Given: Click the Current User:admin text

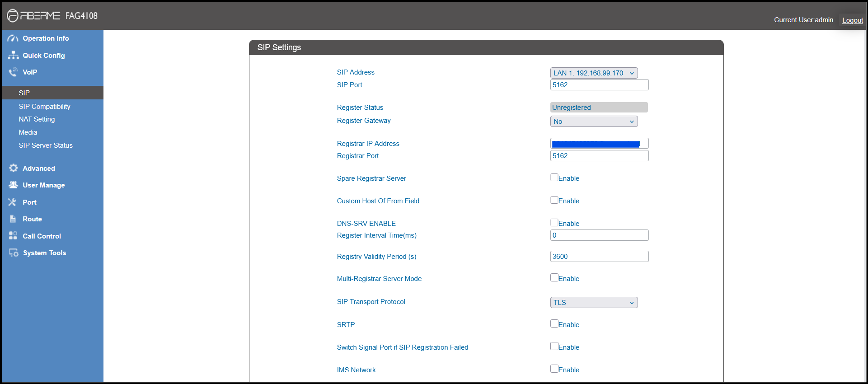Looking at the screenshot, I should coord(803,20).
